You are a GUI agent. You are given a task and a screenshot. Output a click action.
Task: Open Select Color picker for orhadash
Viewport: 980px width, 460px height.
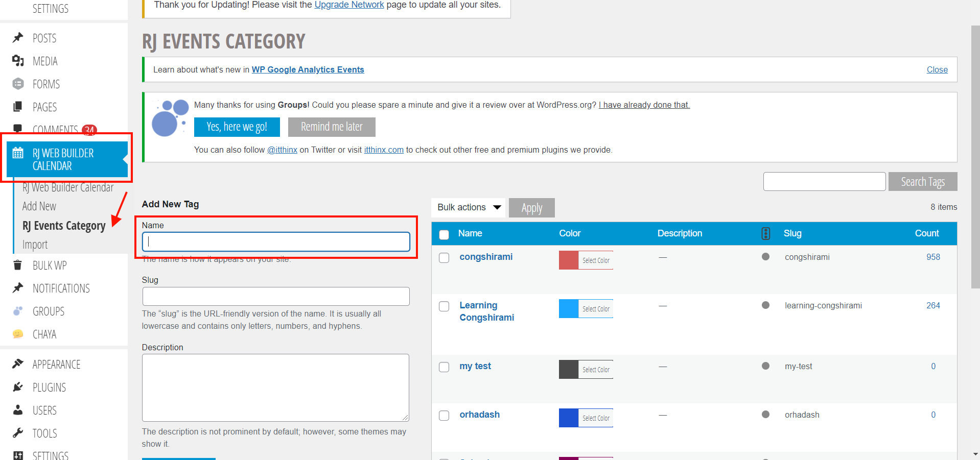(x=596, y=418)
